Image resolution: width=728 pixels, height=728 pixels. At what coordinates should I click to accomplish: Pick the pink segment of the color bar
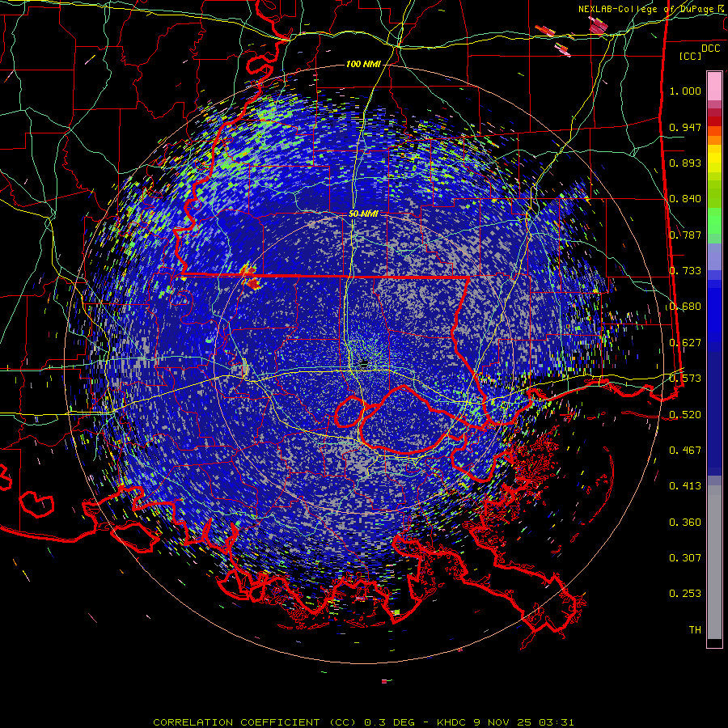[714, 86]
